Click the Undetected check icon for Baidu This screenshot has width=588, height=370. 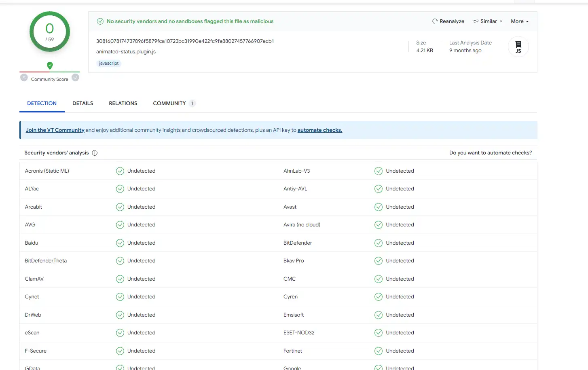point(120,243)
